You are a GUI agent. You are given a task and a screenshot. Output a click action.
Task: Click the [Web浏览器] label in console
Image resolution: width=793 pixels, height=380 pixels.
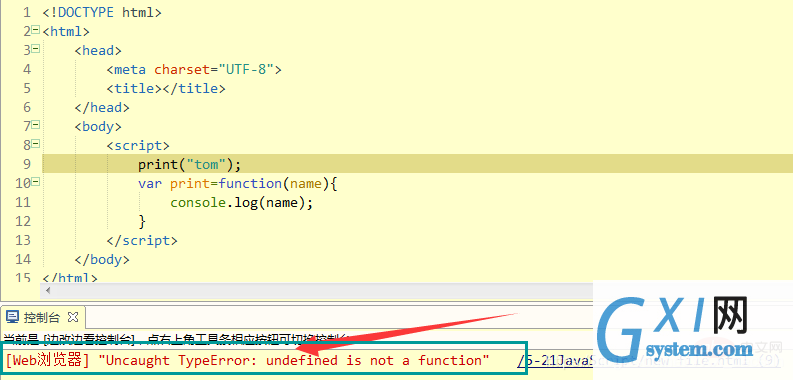[x=48, y=361]
